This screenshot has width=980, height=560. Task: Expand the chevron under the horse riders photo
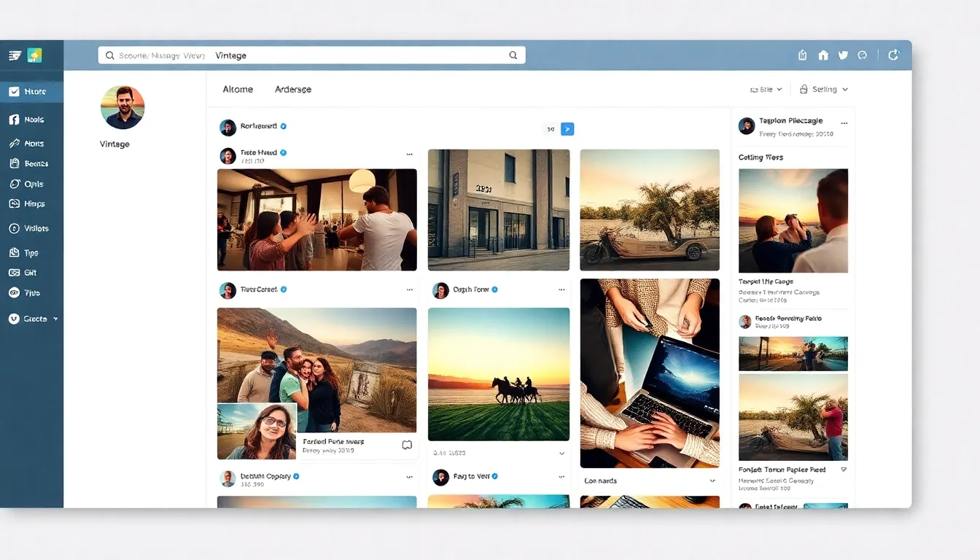click(561, 454)
